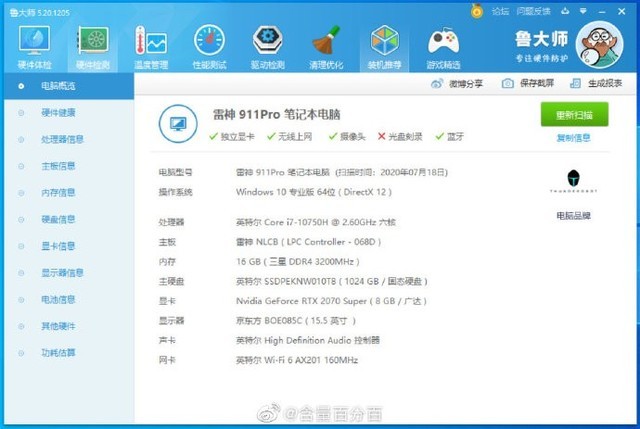
Task: Click the ThundeRobot brand logo
Action: (x=573, y=181)
